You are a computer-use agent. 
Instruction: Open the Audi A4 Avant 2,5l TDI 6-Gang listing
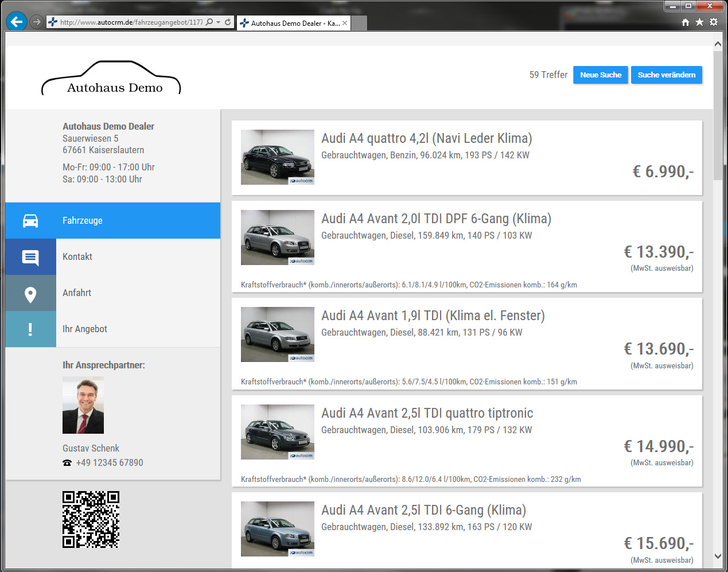click(x=423, y=510)
